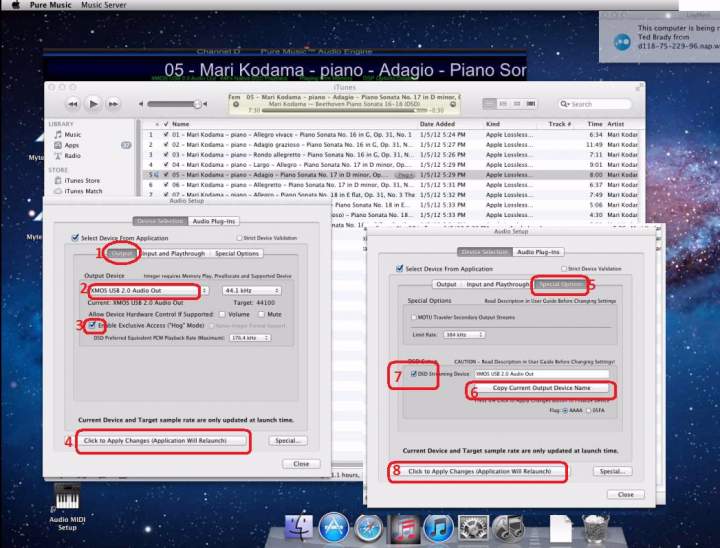Open App Store from the Dock
The height and width of the screenshot is (548, 720).
pyautogui.click(x=334, y=528)
